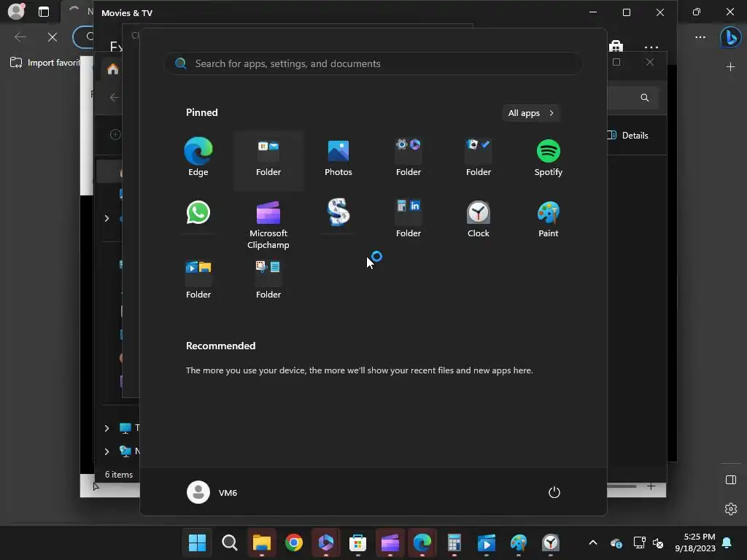Click the All apps button
Screen dimensions: 747x560
(x=531, y=113)
